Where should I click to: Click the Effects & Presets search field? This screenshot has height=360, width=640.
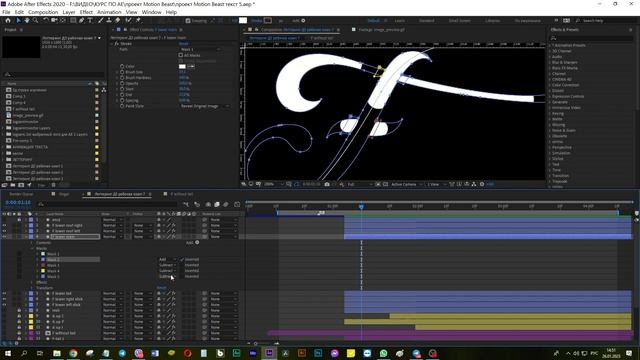click(591, 38)
